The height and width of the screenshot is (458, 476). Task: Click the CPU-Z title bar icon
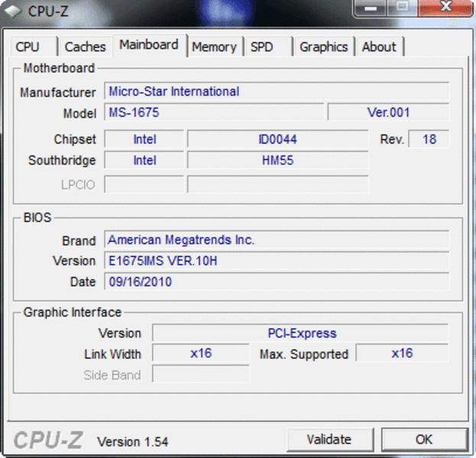pos(13,11)
